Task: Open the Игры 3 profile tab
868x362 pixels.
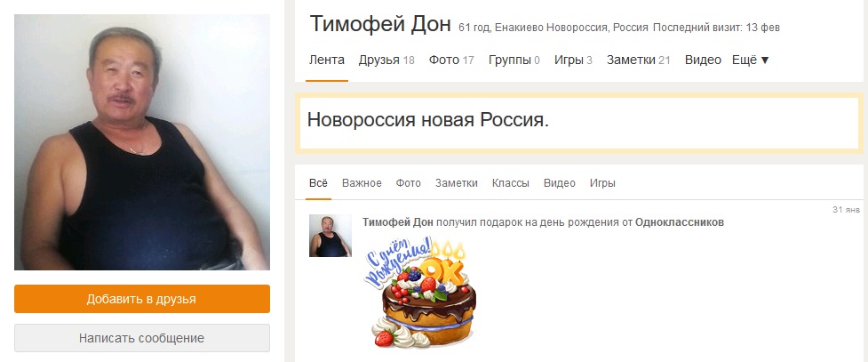Action: (x=573, y=60)
